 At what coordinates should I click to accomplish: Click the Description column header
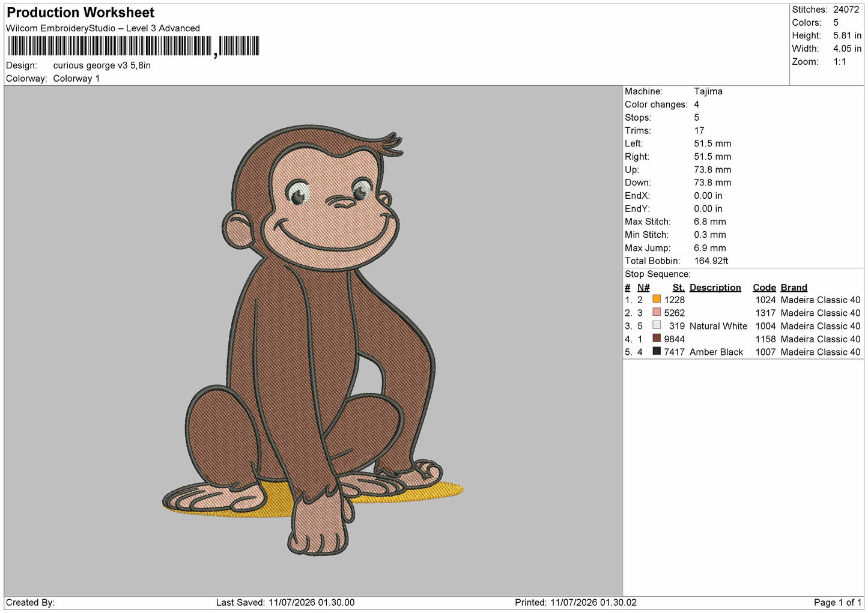715,288
